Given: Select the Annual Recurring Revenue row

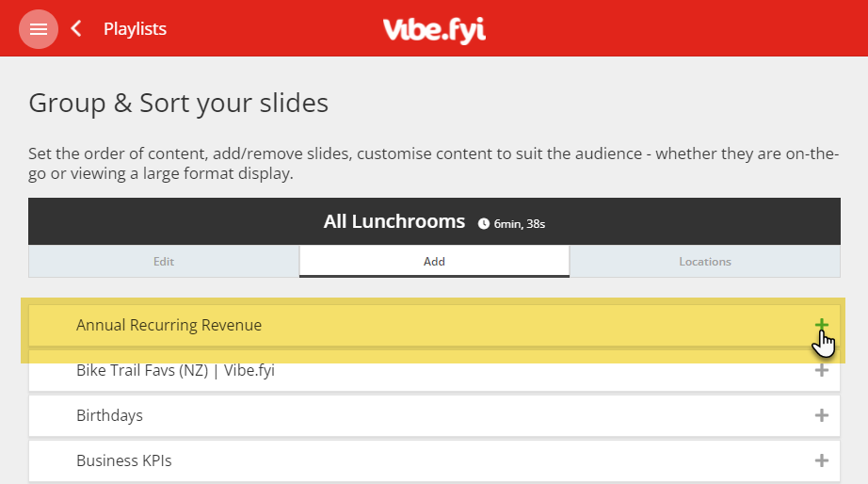Looking at the screenshot, I should point(434,325).
